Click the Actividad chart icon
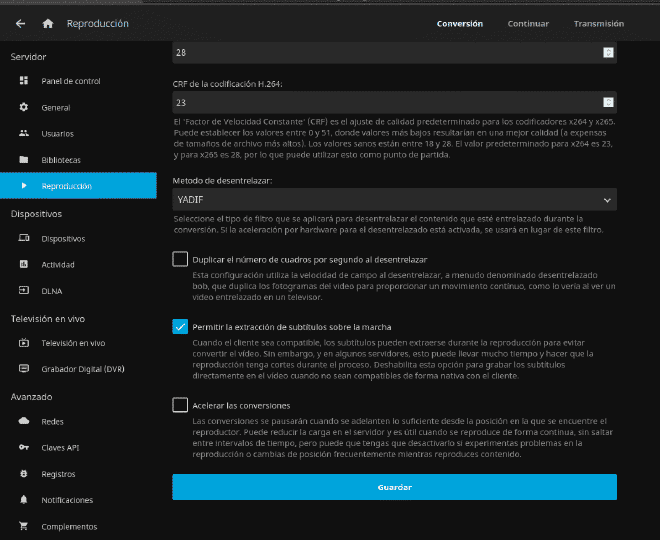 24,264
